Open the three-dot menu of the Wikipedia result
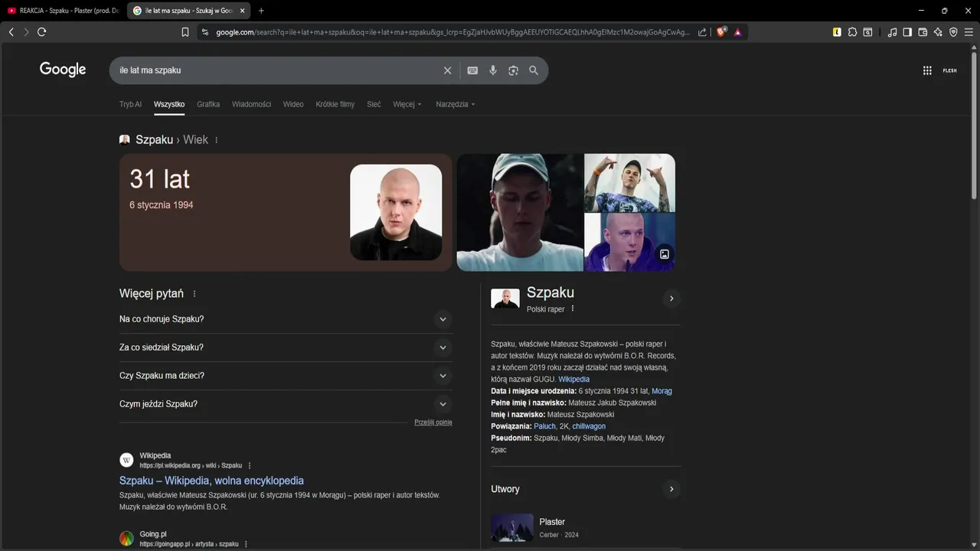 click(250, 465)
